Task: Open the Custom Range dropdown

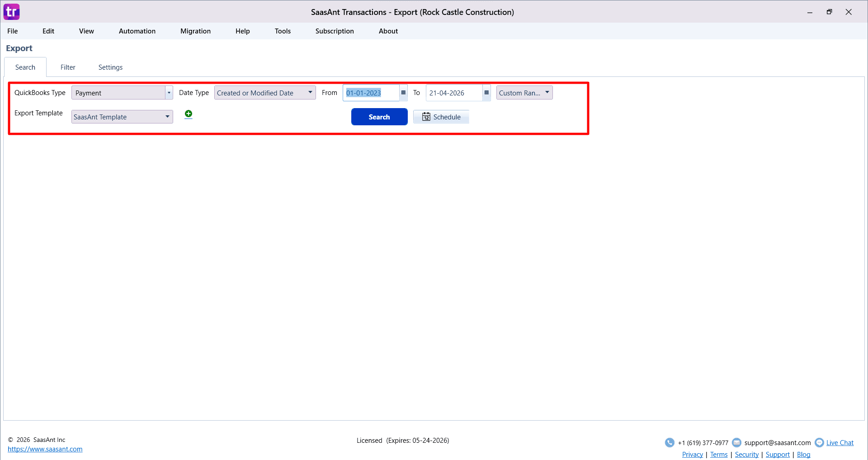Action: coord(524,93)
